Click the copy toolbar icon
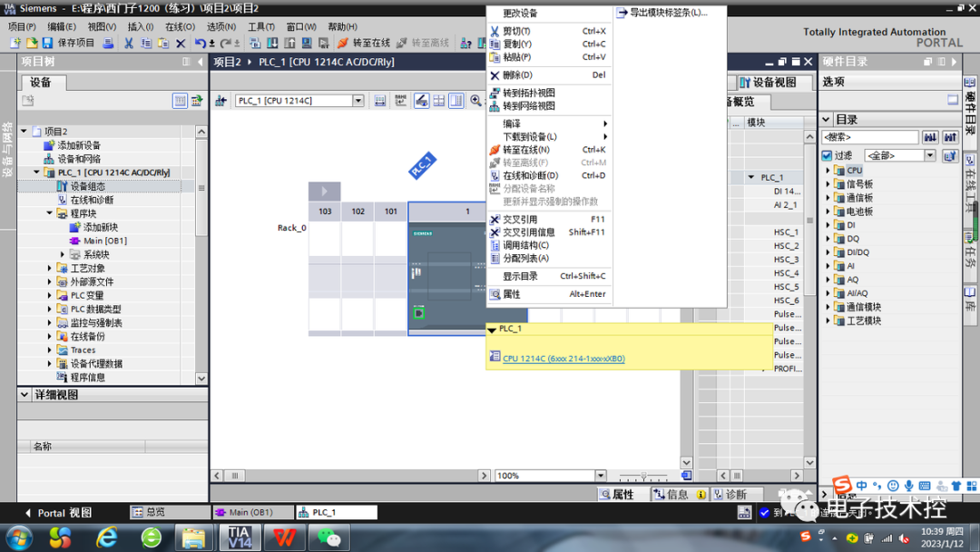 [x=145, y=44]
